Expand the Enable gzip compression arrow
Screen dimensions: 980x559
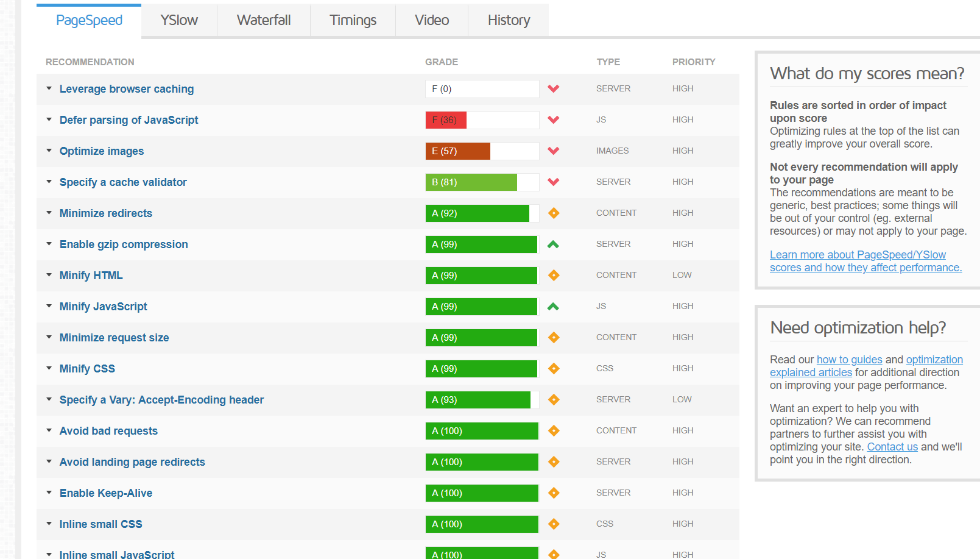pyautogui.click(x=49, y=244)
